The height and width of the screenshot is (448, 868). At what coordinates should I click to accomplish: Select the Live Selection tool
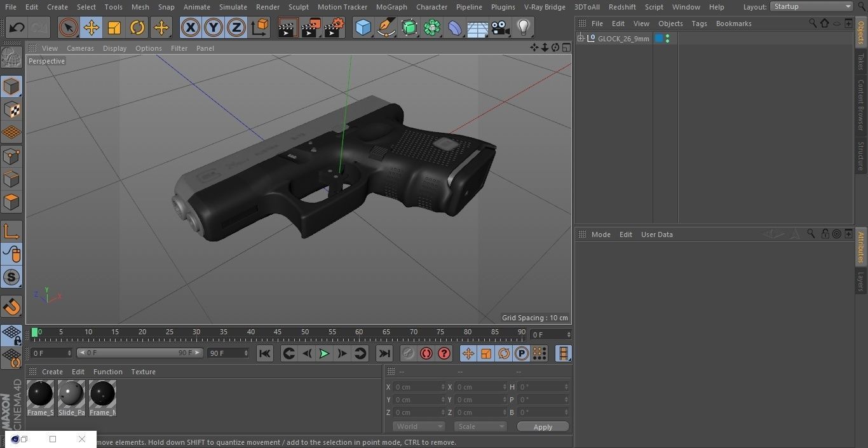tap(69, 28)
